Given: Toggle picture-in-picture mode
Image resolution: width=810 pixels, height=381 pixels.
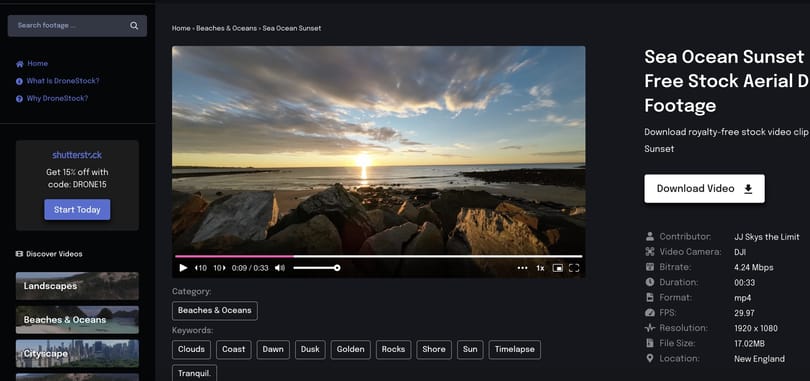Looking at the screenshot, I should click(x=557, y=268).
